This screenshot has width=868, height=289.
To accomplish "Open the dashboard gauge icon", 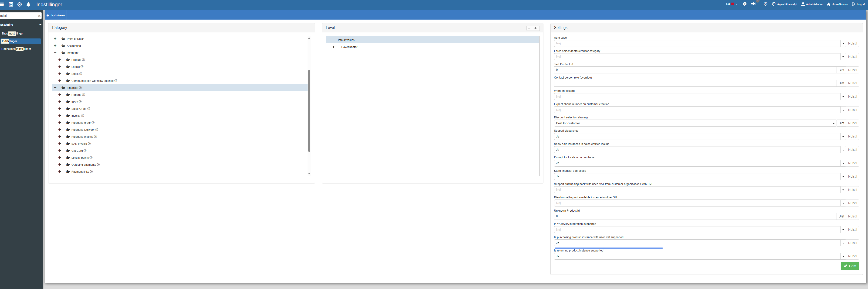I will [20, 4].
